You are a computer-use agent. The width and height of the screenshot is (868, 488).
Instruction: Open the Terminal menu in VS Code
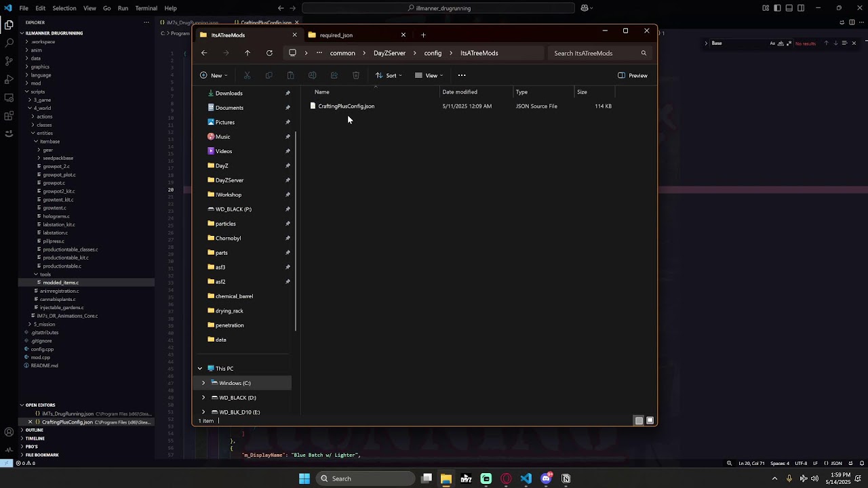(x=146, y=8)
